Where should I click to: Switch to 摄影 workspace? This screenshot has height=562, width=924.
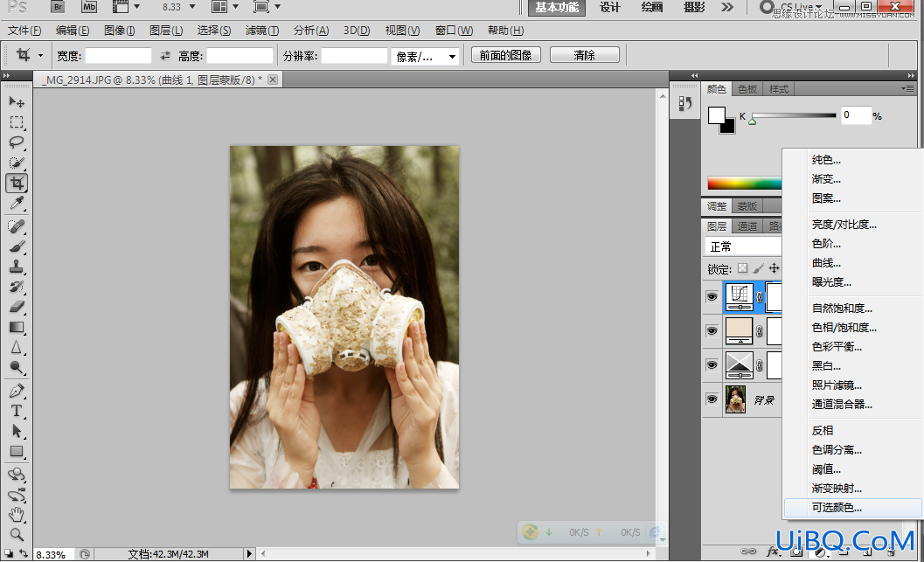[693, 7]
